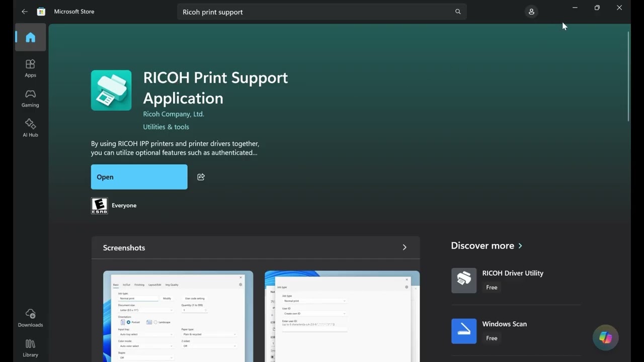The image size is (644, 362).
Task: Open the Gaming section in sidebar
Action: [31, 99]
